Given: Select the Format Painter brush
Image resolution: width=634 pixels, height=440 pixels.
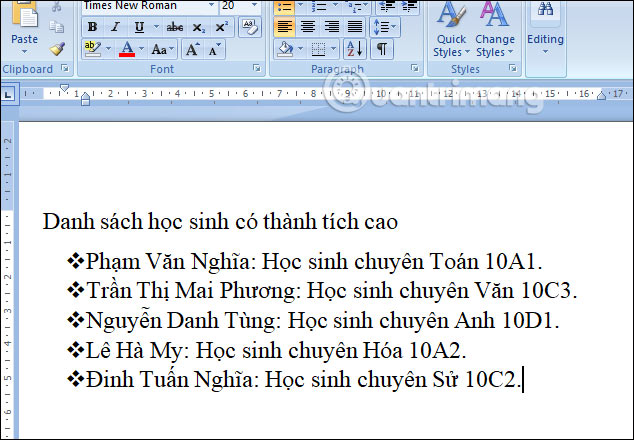Looking at the screenshot, I should coord(57,49).
